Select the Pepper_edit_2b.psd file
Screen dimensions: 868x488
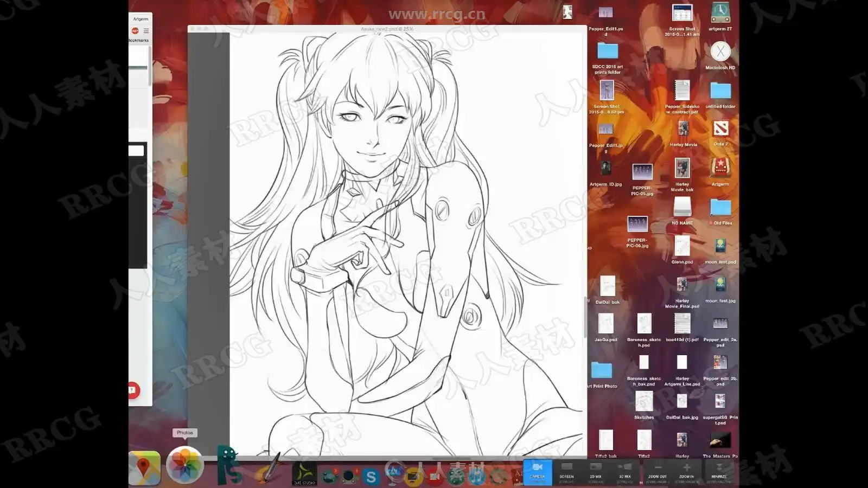(720, 362)
